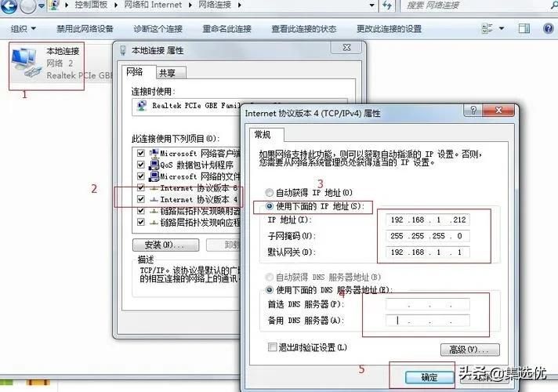The image size is (558, 392).
Task: Click the 网络连接 breadcrumb segment
Action: (215, 5)
